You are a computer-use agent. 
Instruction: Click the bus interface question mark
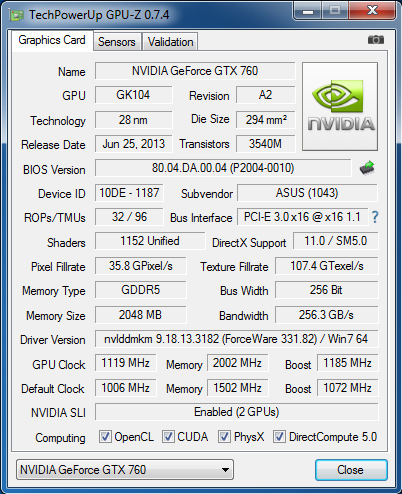point(375,217)
